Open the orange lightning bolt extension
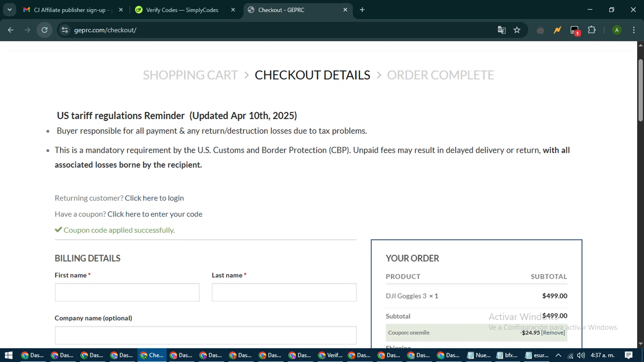 [557, 30]
